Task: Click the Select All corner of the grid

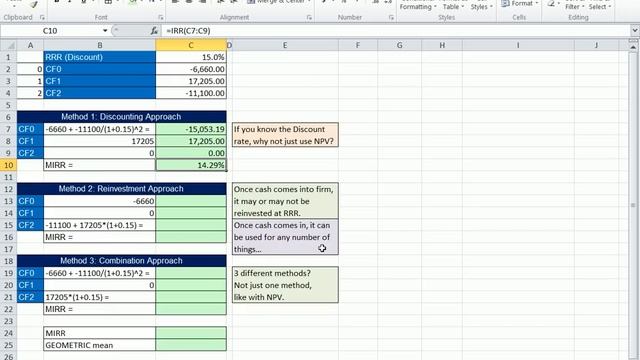Action: click(9, 45)
